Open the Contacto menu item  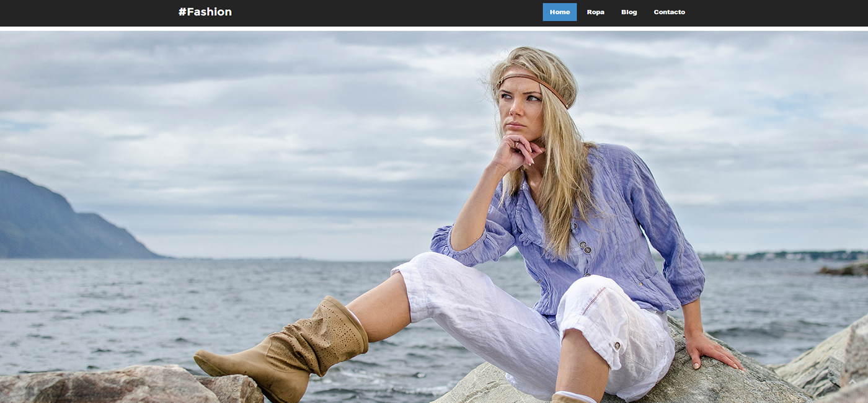click(x=669, y=12)
